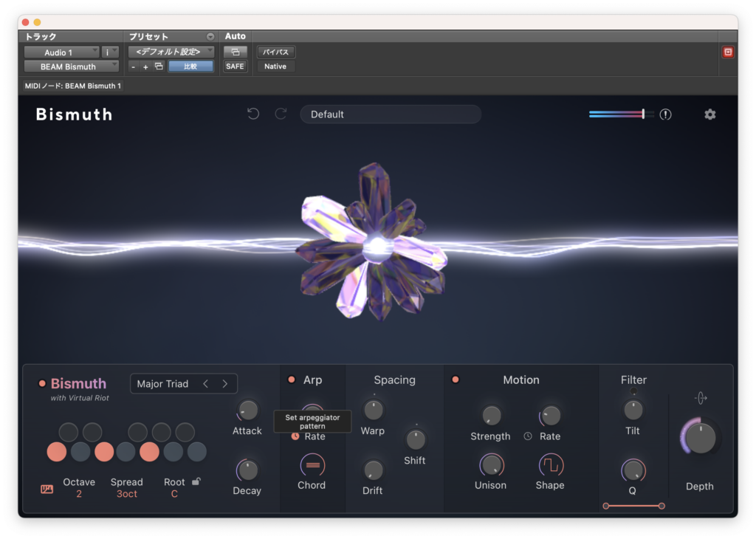Change the Octave value 2

coord(78,494)
